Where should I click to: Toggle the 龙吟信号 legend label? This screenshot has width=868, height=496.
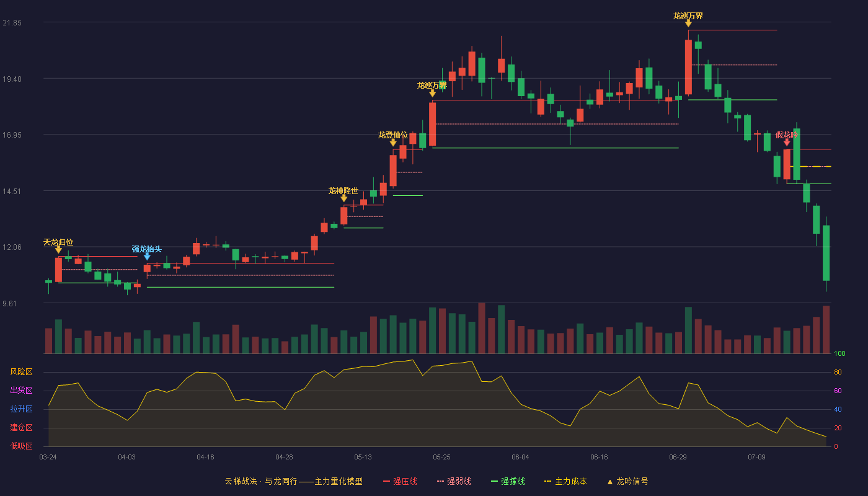click(x=632, y=481)
